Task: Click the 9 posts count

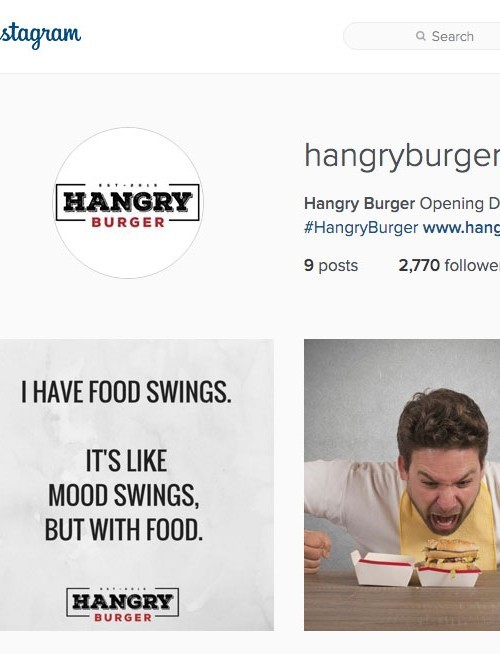Action: point(331,265)
